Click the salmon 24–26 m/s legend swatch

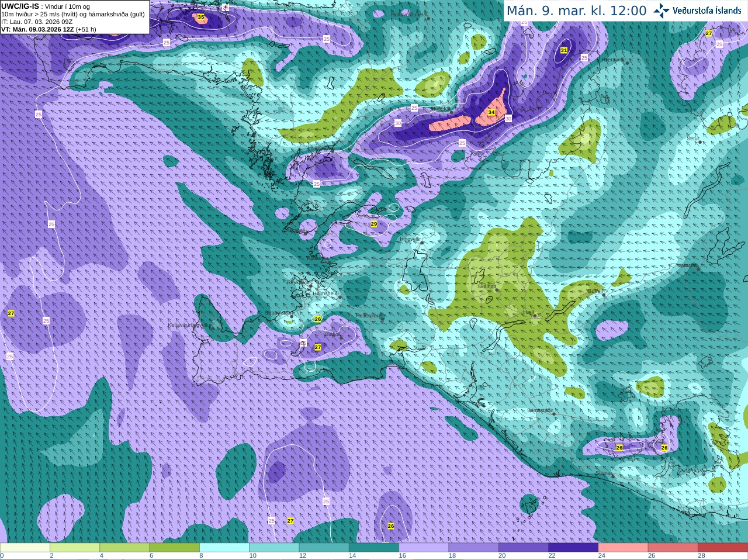pos(624,548)
